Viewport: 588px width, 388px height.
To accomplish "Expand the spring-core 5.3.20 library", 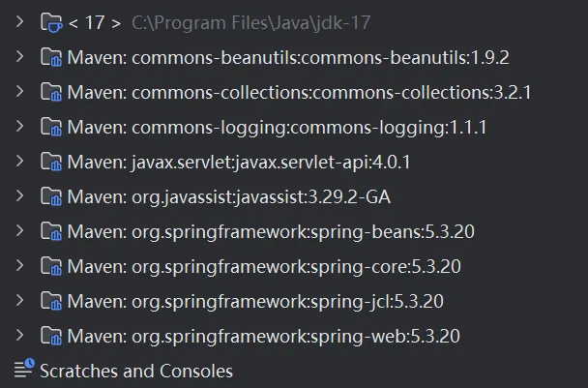I will coord(20,266).
